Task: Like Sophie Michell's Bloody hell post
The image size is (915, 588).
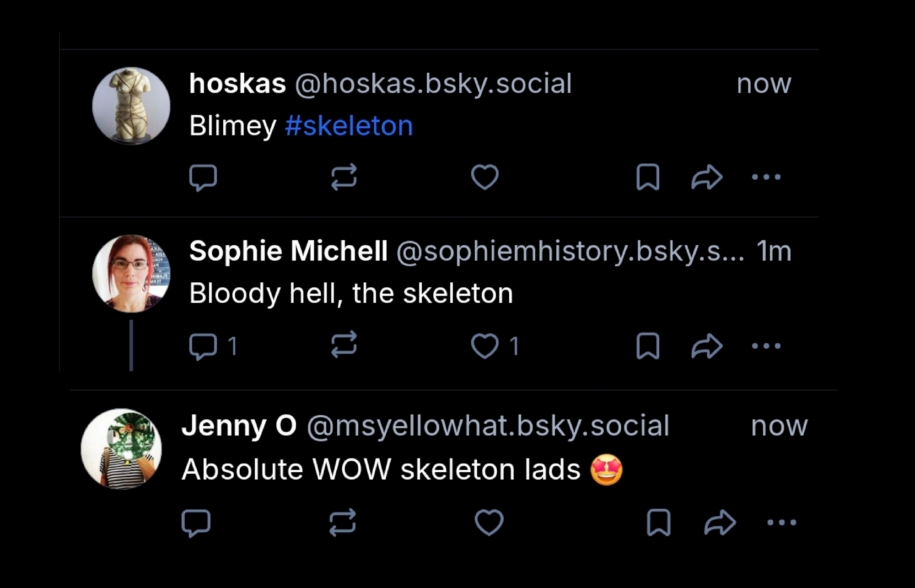Action: [484, 346]
